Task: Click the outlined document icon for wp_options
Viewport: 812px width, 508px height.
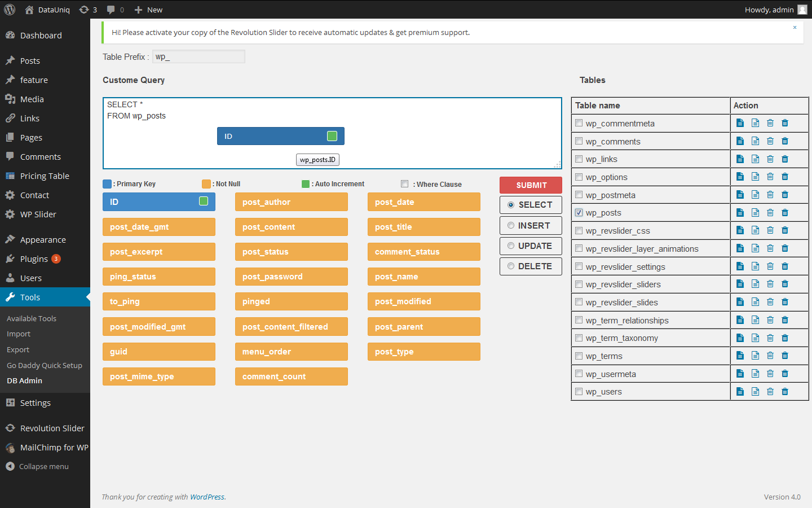Action: pyautogui.click(x=755, y=177)
